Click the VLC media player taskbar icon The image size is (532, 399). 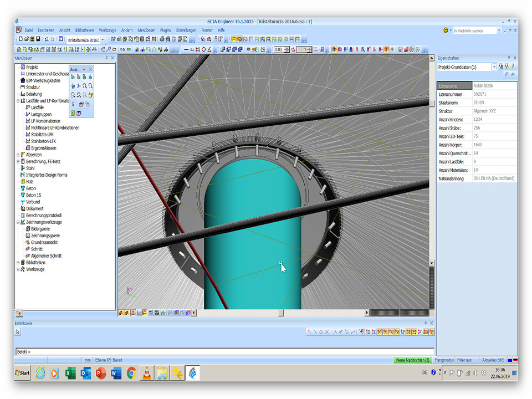pos(146,373)
